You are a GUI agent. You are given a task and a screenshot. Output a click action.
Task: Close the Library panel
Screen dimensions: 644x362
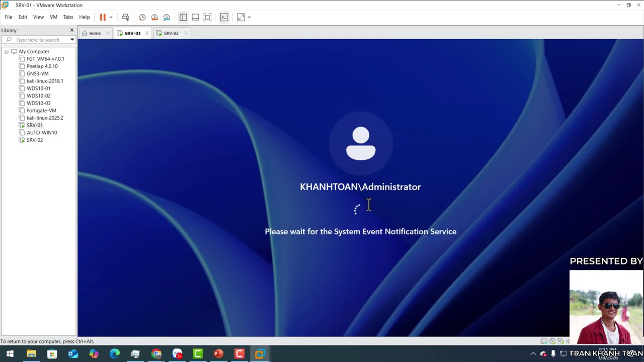(71, 30)
